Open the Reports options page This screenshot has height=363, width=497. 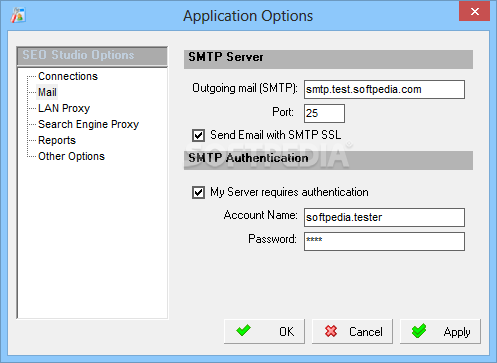57,140
